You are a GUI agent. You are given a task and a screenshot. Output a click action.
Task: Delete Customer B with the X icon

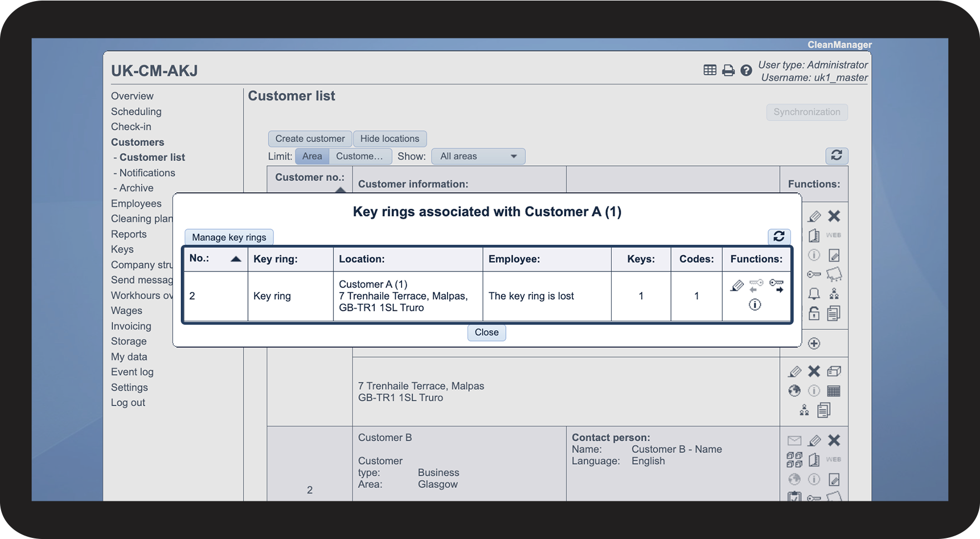(834, 440)
